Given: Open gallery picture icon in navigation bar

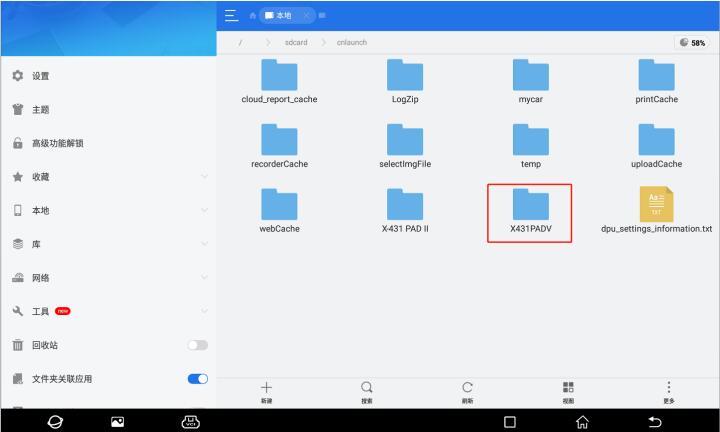Looking at the screenshot, I should tap(118, 421).
